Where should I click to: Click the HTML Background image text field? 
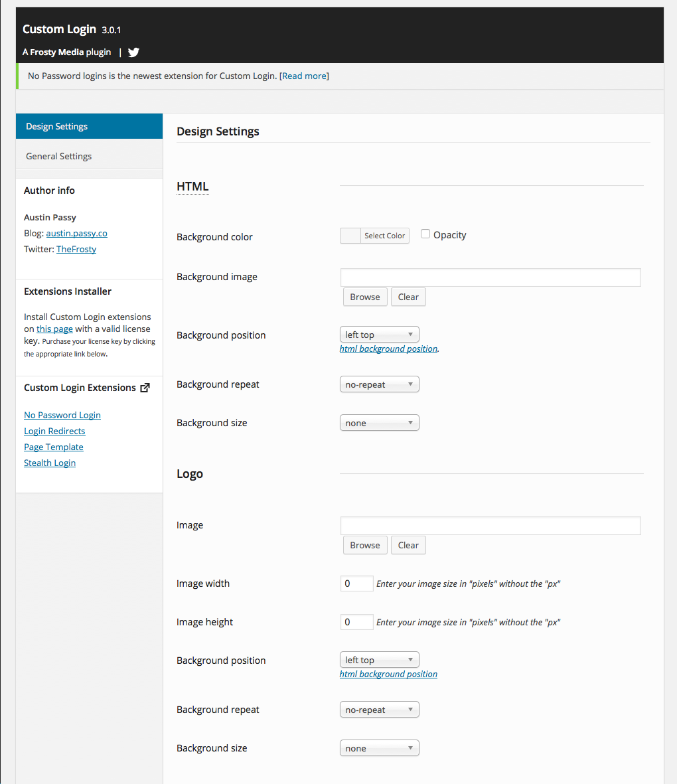pos(490,277)
